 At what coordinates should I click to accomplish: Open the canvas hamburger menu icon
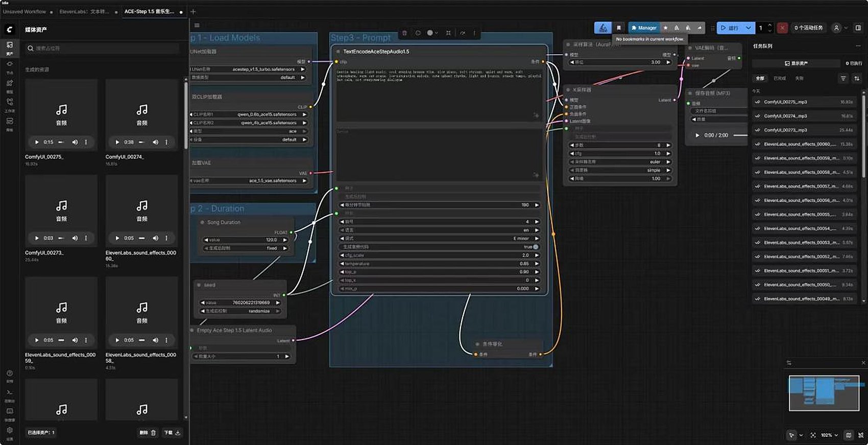coord(197,25)
